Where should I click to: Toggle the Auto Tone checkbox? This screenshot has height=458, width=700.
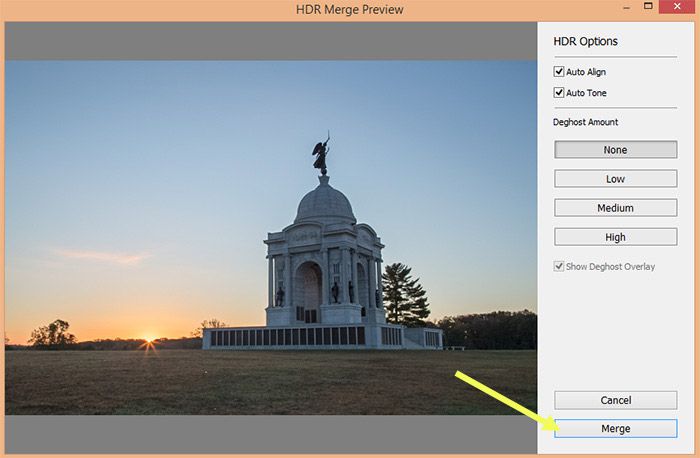pos(559,93)
